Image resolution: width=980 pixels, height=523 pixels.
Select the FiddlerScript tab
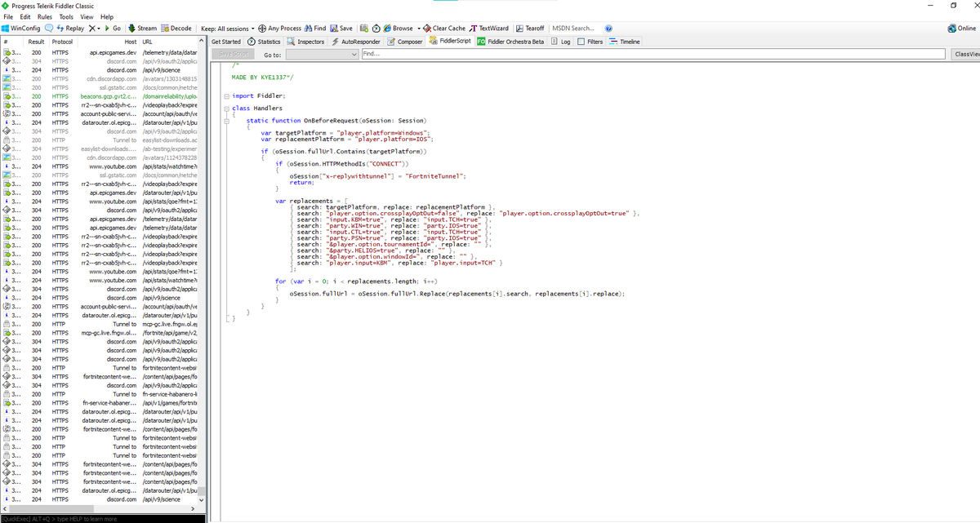451,42
